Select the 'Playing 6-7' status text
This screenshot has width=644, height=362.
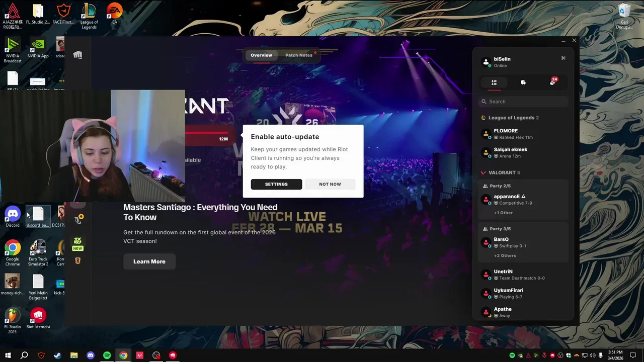[511, 297]
